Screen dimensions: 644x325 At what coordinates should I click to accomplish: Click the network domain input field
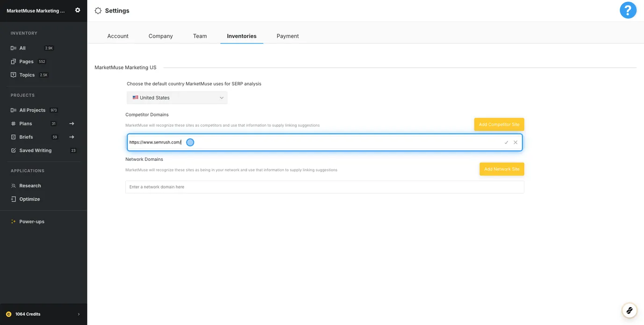pos(325,187)
